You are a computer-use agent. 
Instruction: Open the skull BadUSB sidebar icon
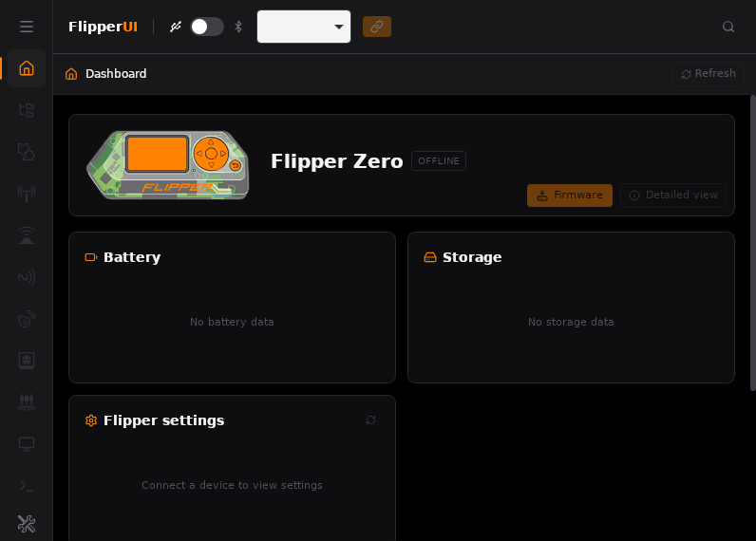(27, 361)
